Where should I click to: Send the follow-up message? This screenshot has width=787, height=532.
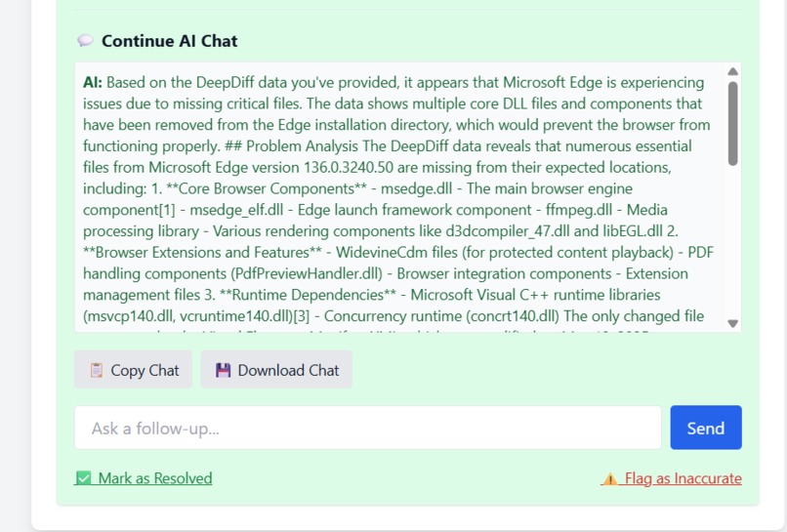coord(706,428)
